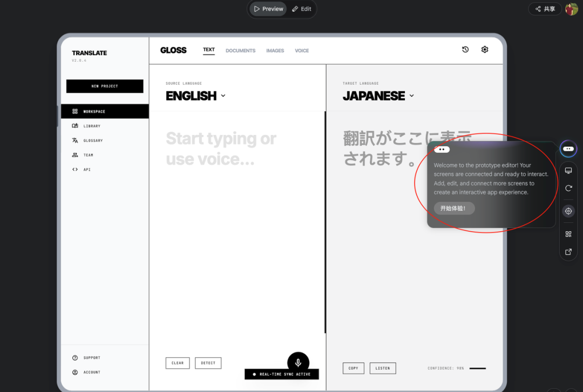
Task: Open the Documents tab
Action: 240,51
